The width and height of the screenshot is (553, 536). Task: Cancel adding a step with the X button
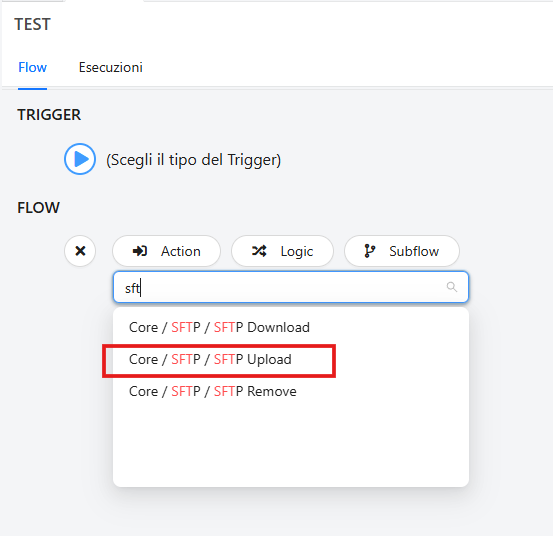click(x=80, y=251)
